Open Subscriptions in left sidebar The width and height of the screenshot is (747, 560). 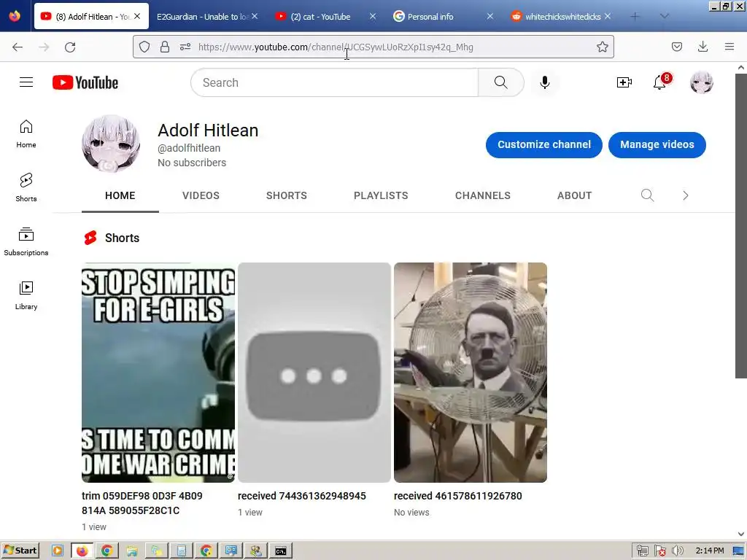(26, 242)
